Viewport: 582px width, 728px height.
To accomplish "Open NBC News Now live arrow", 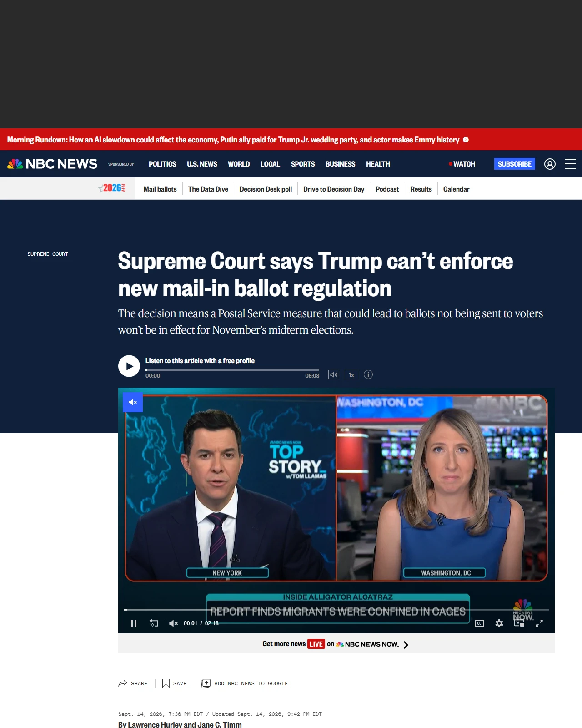I will 406,644.
